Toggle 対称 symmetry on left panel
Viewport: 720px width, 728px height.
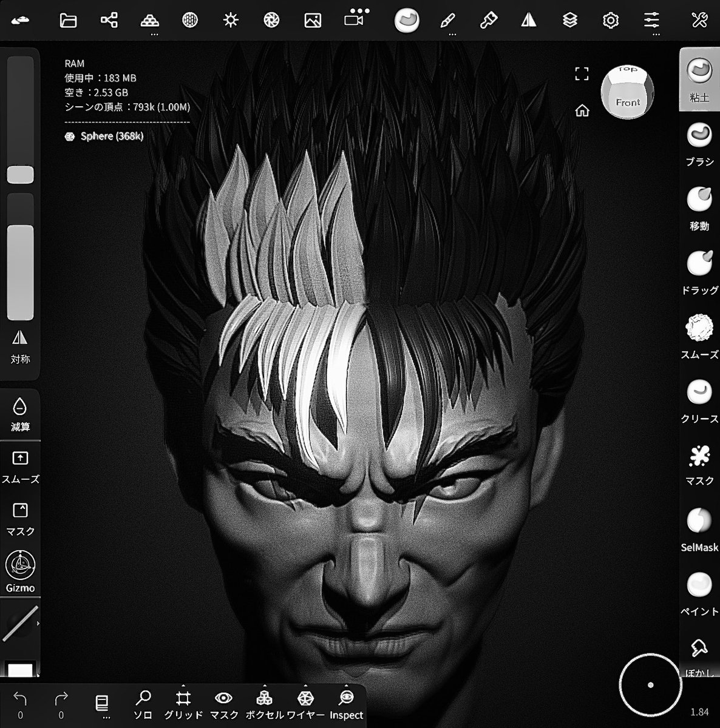20,346
